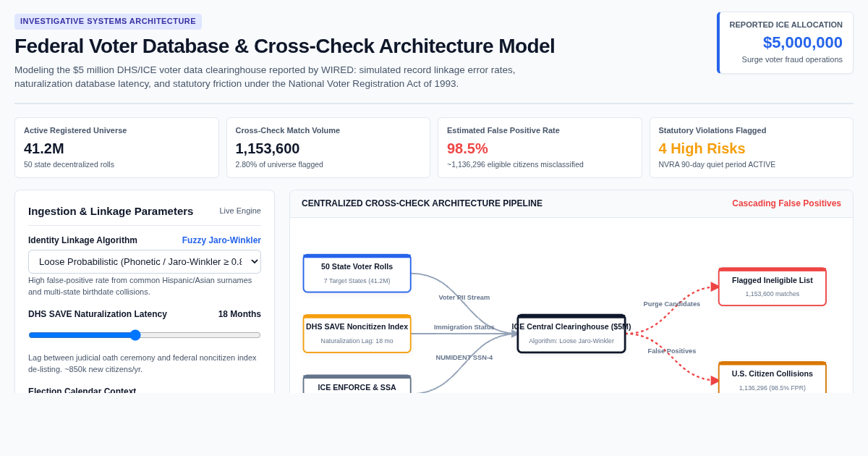868x456 pixels.
Task: Click the Live Engine label
Action: [x=240, y=211]
